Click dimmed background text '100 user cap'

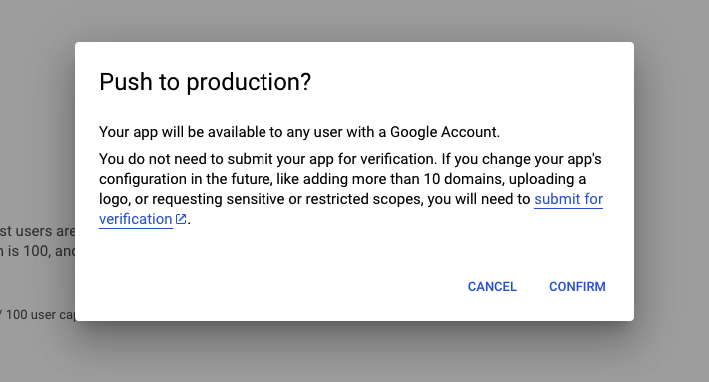(40, 315)
